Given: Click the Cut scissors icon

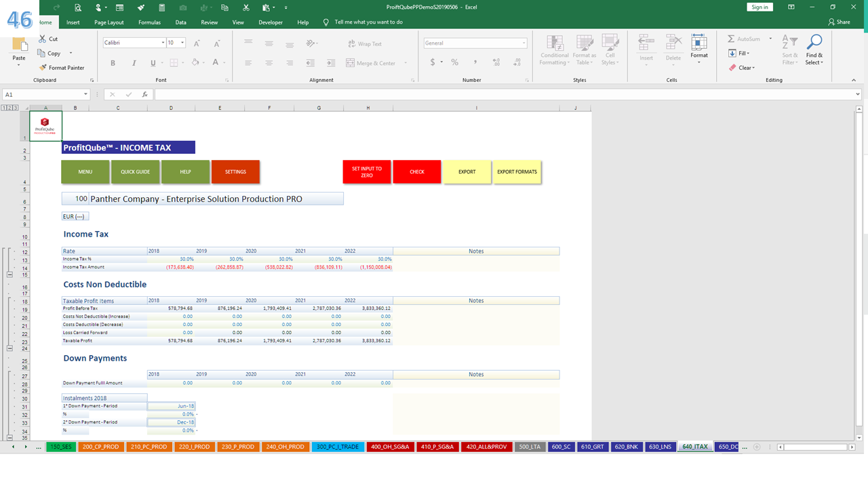Looking at the screenshot, I should [43, 39].
